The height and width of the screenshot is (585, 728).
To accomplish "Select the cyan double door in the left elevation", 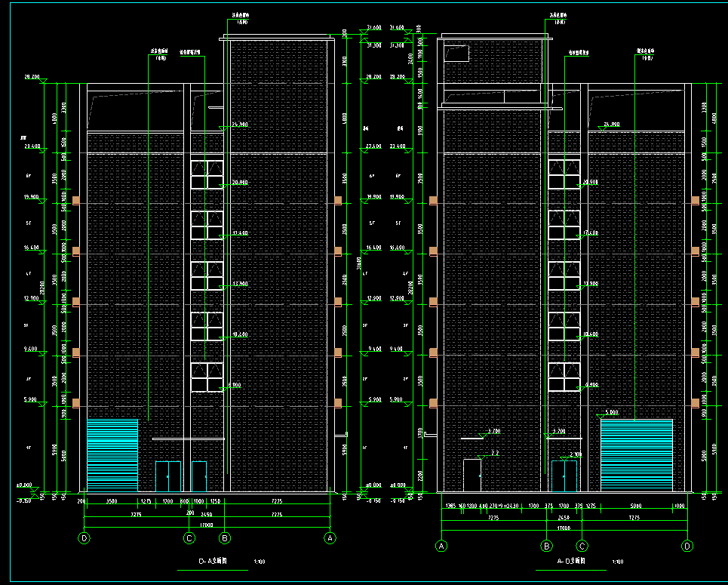I will (168, 476).
